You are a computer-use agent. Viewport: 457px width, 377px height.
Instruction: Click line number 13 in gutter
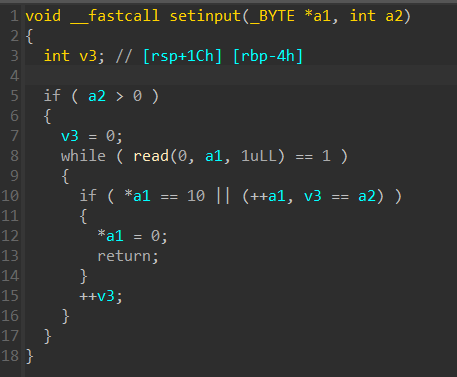10,256
